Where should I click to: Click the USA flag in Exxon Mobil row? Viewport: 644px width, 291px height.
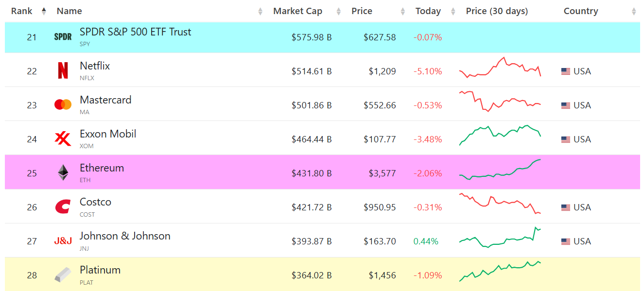pos(566,139)
